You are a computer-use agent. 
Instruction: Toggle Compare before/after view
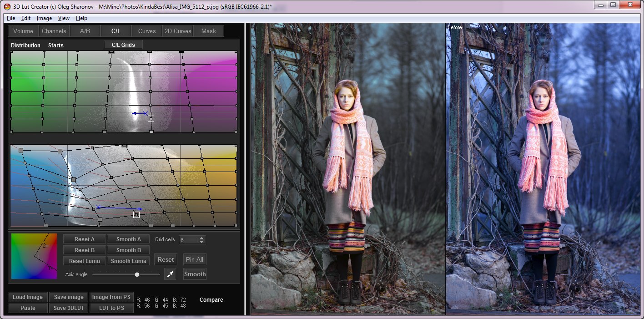coord(211,300)
